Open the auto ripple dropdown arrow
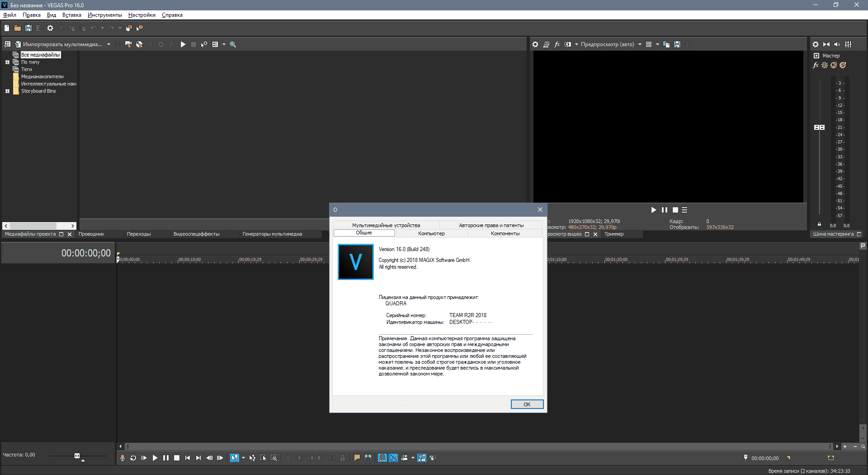Image resolution: width=868 pixels, height=475 pixels. pyautogui.click(x=413, y=458)
